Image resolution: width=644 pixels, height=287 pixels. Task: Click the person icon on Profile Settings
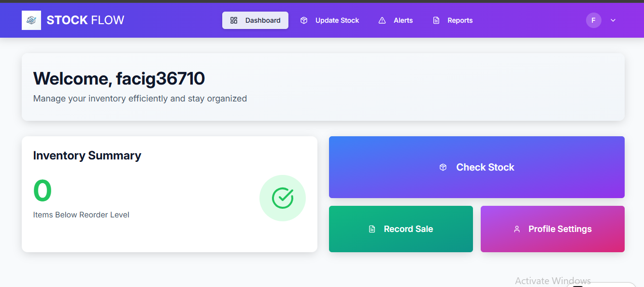[x=517, y=229]
